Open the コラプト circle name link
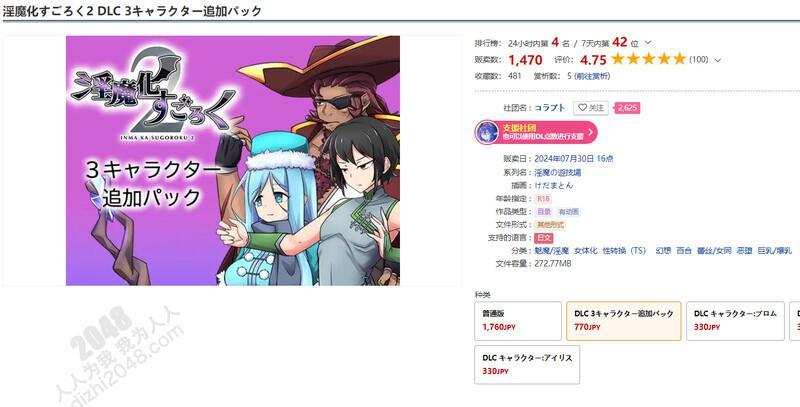Viewport: 800px width, 407px height. (550, 108)
